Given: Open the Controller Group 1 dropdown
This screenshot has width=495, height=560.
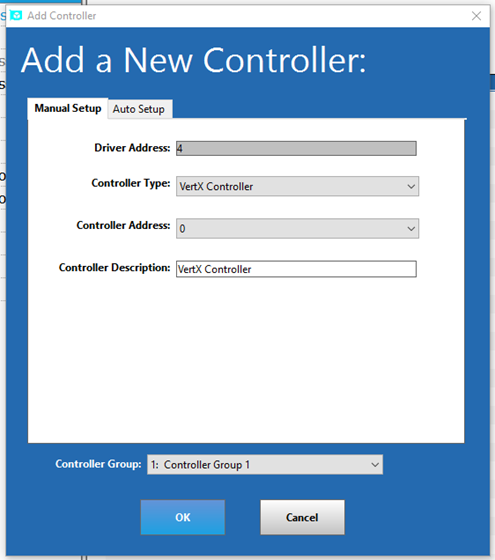Looking at the screenshot, I should (x=265, y=464).
